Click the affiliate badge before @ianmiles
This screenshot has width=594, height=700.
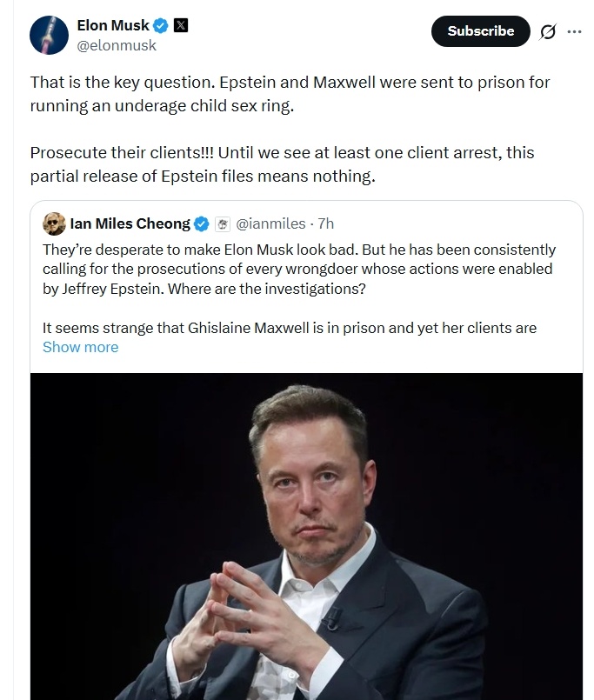tap(222, 224)
